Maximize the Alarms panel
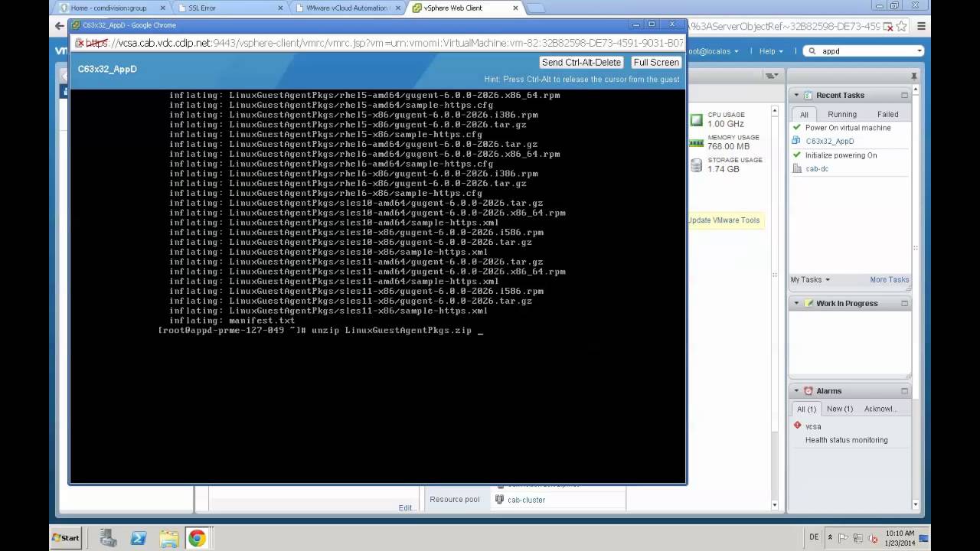The width and height of the screenshot is (980, 551). coord(904,391)
